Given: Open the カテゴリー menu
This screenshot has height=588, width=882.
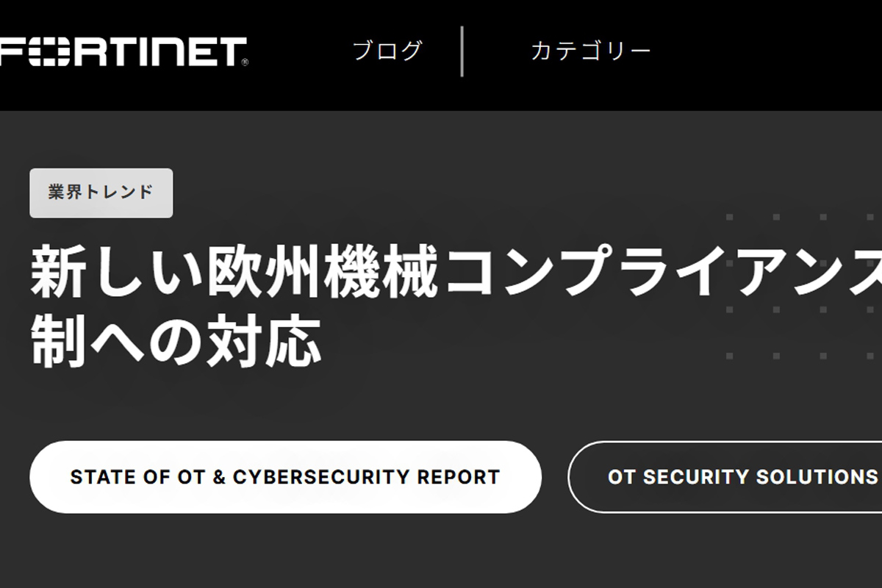Looking at the screenshot, I should pyautogui.click(x=591, y=51).
